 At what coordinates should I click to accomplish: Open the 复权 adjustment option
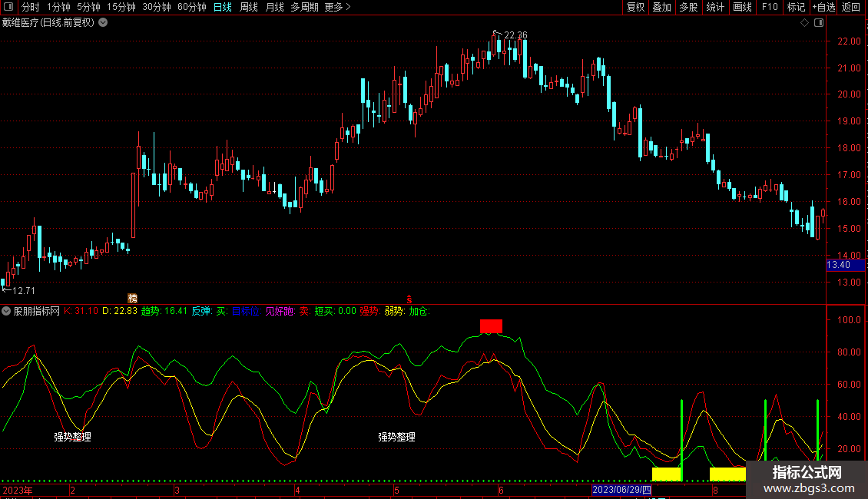(636, 8)
